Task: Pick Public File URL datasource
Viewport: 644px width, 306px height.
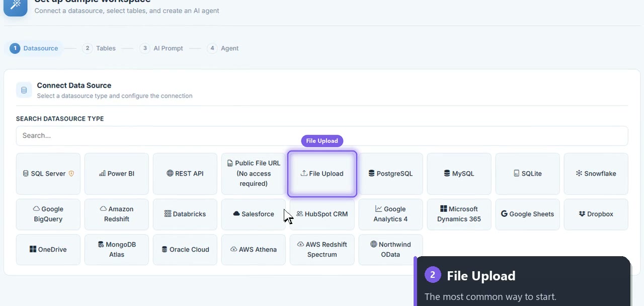Action: pyautogui.click(x=254, y=174)
